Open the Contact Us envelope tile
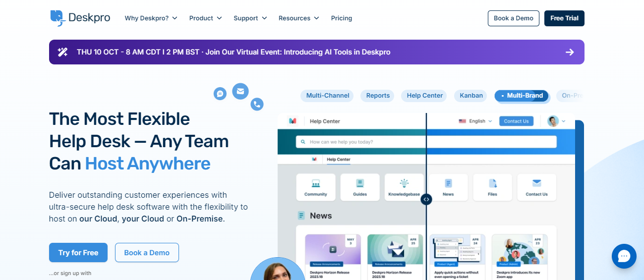644x280 pixels. coord(536,187)
